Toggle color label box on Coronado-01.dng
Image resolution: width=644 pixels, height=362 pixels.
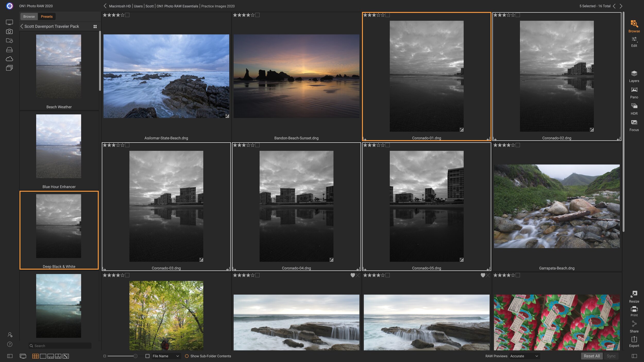click(x=388, y=15)
